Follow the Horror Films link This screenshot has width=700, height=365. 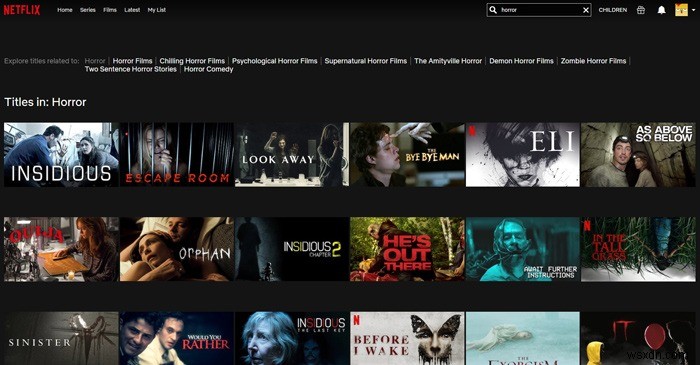(x=133, y=61)
